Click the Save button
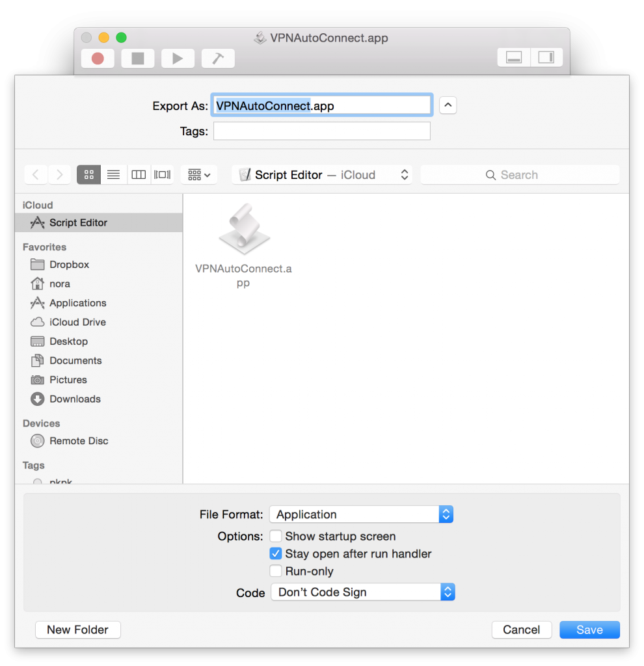Image resolution: width=644 pixels, height=666 pixels. pos(589,630)
